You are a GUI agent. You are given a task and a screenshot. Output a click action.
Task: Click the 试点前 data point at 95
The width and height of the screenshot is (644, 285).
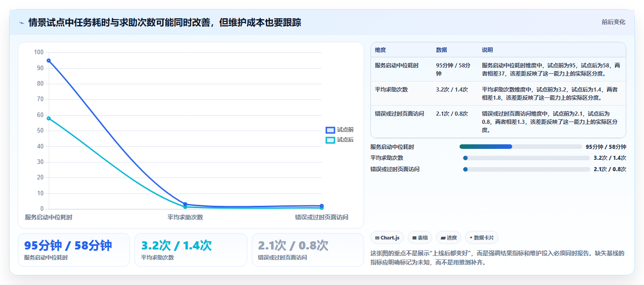point(49,61)
